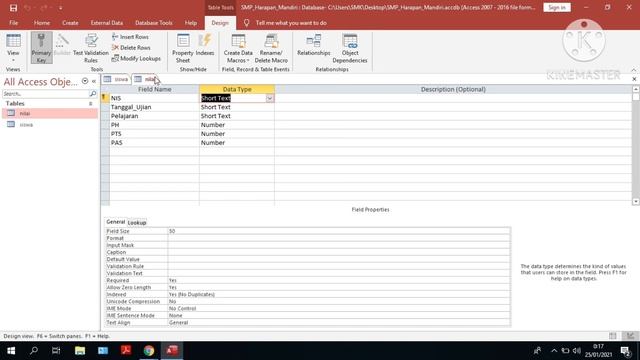
Task: Close the table design tab with X
Action: coord(634,79)
